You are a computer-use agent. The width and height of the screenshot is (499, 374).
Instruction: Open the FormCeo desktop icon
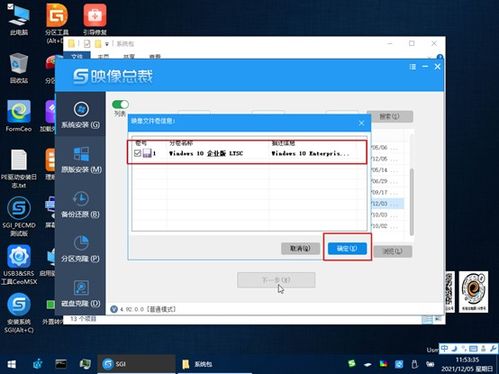(x=19, y=116)
